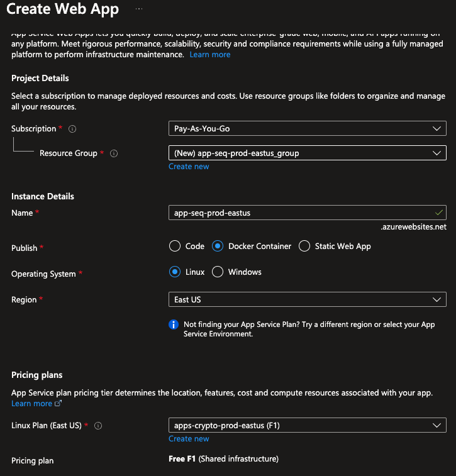Screen dimensions: 456x476
Task: Click the Region field label
Action: 24,300
